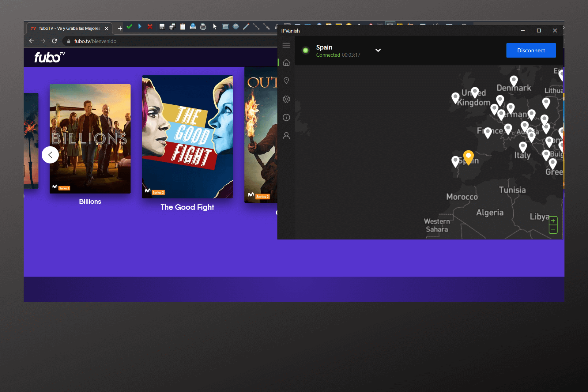Click the IPVanish window title
This screenshot has height=392, width=588.
click(x=290, y=31)
